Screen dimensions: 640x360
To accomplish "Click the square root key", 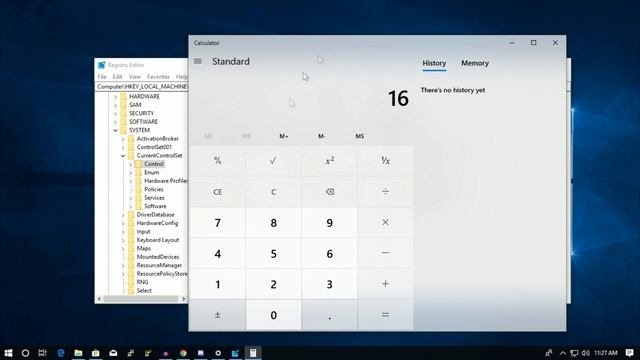I will pyautogui.click(x=273, y=161).
